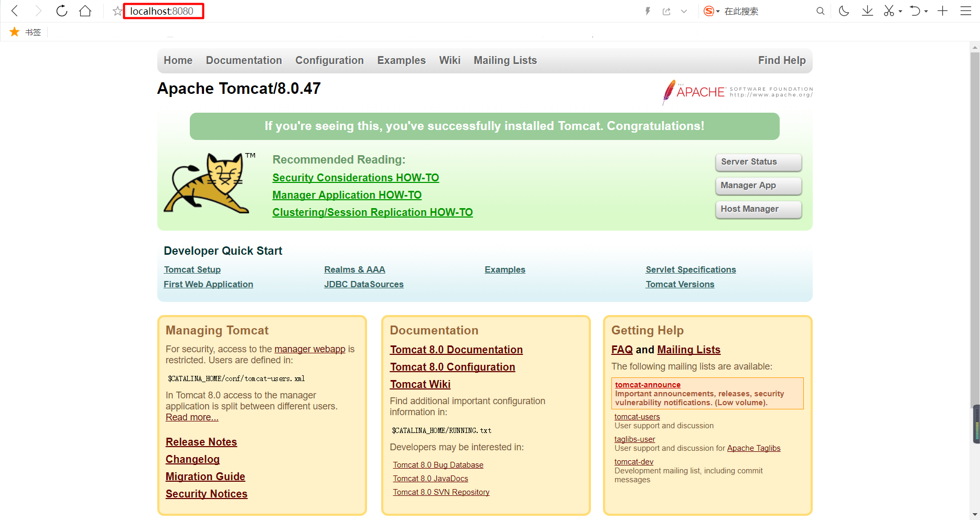Open the tomcat-users mailing list link
Image resolution: width=980 pixels, height=520 pixels.
pyautogui.click(x=637, y=417)
